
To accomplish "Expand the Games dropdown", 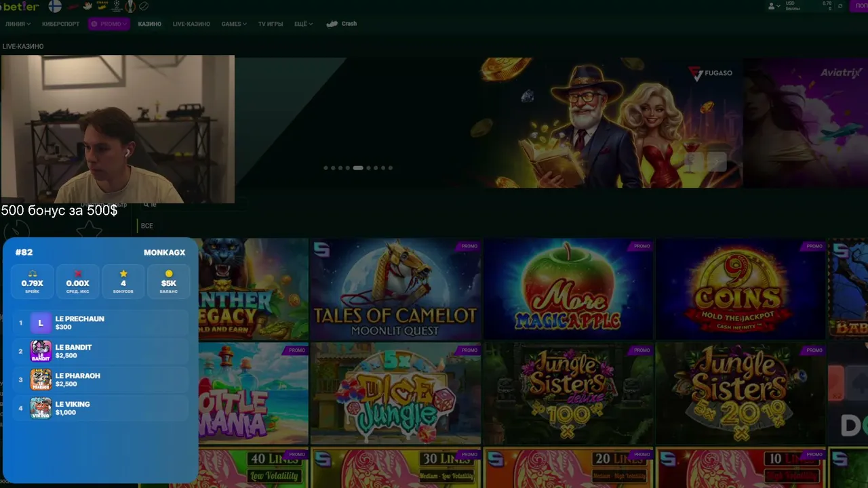I will [x=234, y=24].
